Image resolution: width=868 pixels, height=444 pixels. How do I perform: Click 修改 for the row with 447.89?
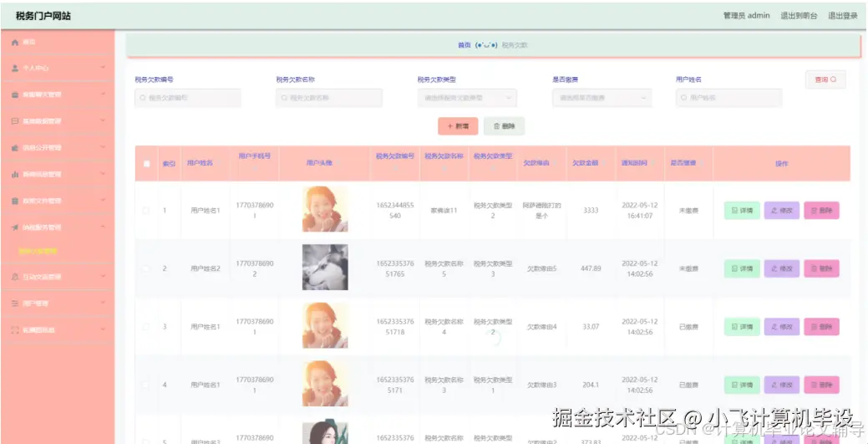coord(782,269)
